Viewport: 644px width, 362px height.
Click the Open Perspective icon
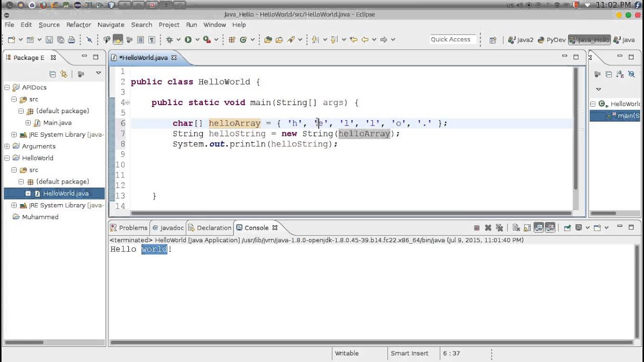click(493, 40)
